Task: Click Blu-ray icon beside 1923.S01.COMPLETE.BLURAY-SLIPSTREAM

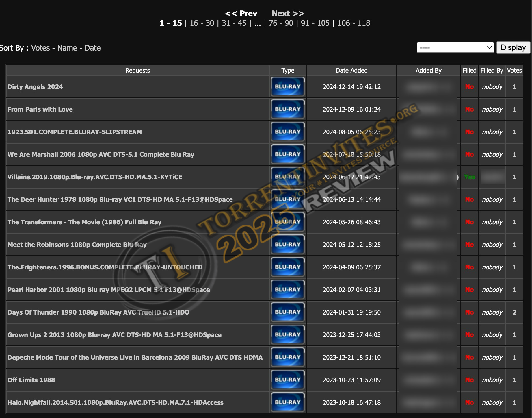Action: (x=287, y=132)
